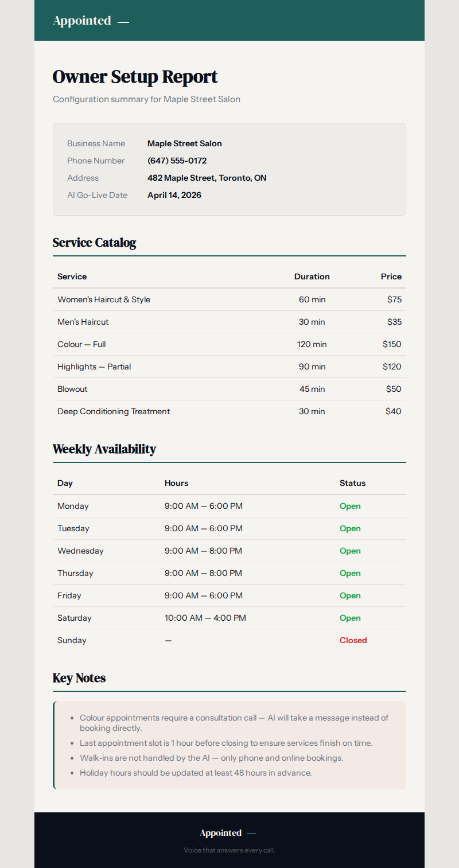This screenshot has height=868, width=459.
Task: Select the Saturday day cell
Action: (x=75, y=618)
